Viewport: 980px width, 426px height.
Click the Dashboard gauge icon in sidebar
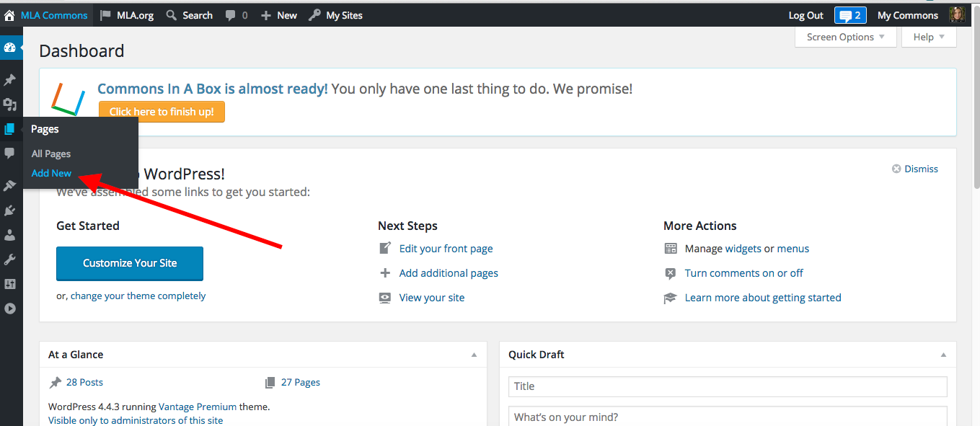point(10,48)
